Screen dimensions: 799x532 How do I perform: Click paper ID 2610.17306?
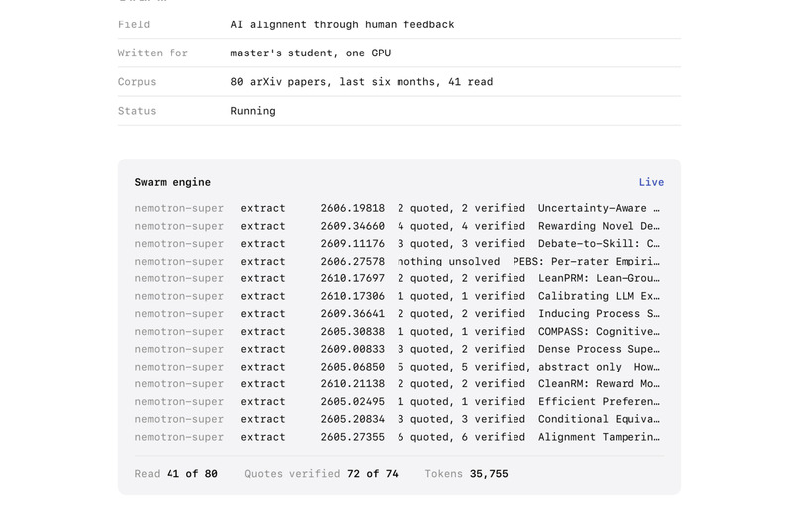click(x=353, y=296)
